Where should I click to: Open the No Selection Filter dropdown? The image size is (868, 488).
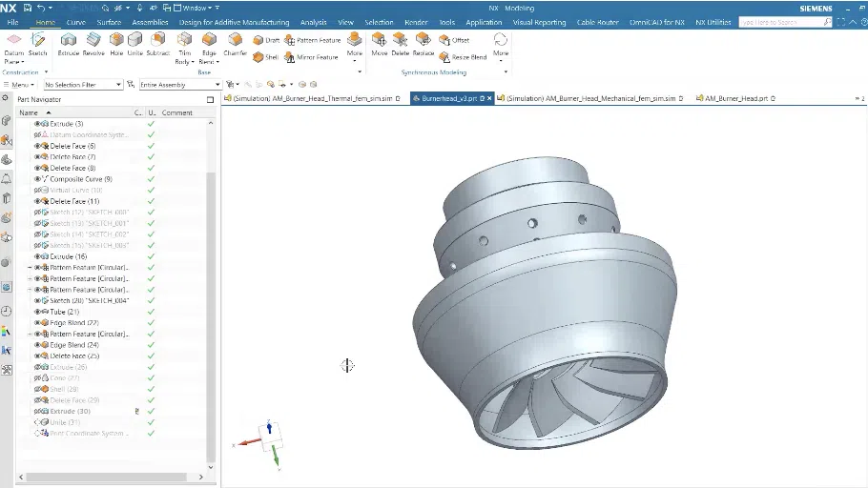coord(83,85)
